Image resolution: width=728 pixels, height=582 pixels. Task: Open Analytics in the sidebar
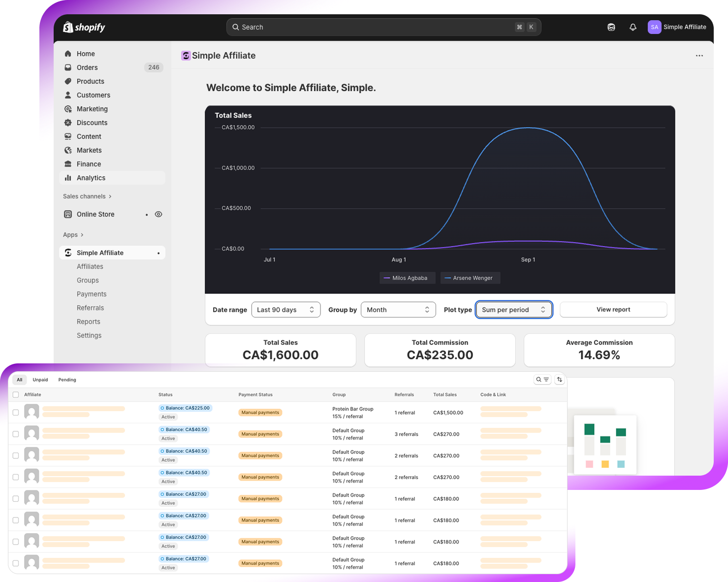(x=91, y=178)
